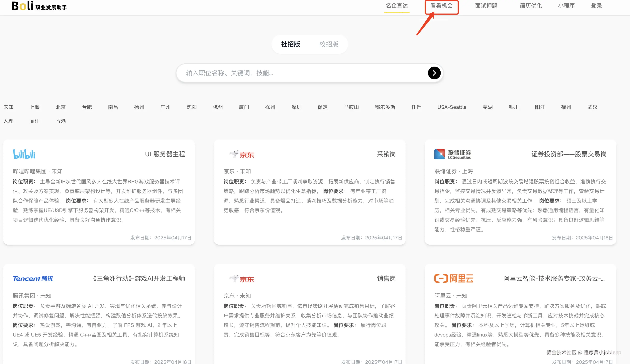Viewport: 630px width, 364px height.
Task: Click the bilibili company logo
Action: pos(24,154)
